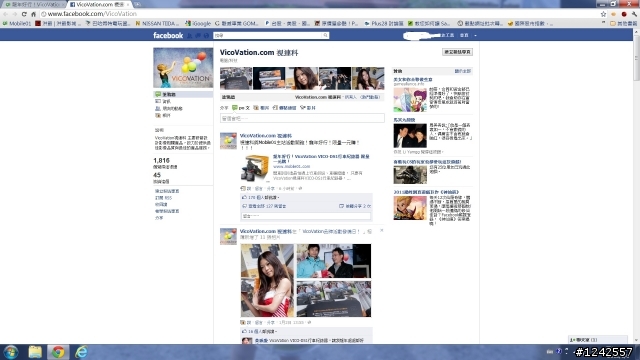Click the red round extension icon

tap(624, 14)
